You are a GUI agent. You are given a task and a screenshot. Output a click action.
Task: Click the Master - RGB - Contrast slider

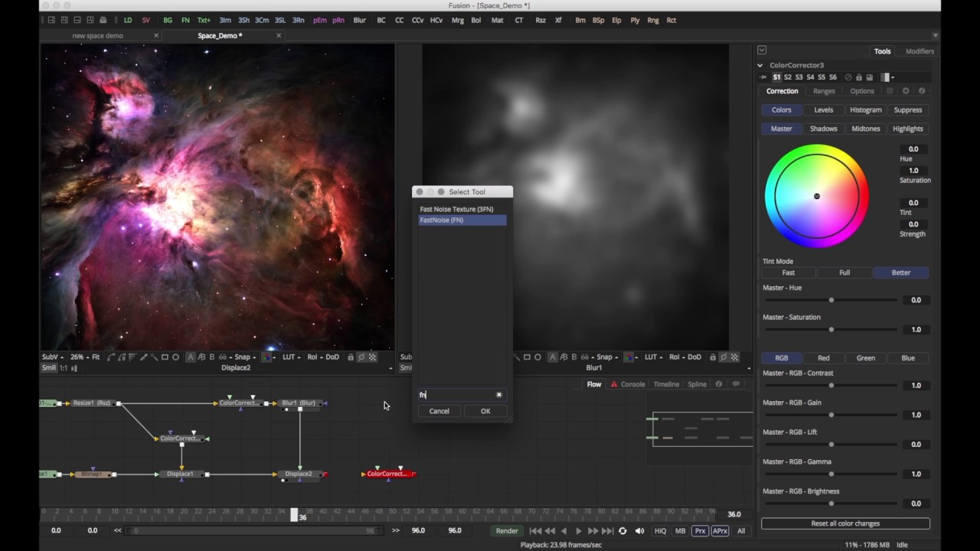point(831,385)
